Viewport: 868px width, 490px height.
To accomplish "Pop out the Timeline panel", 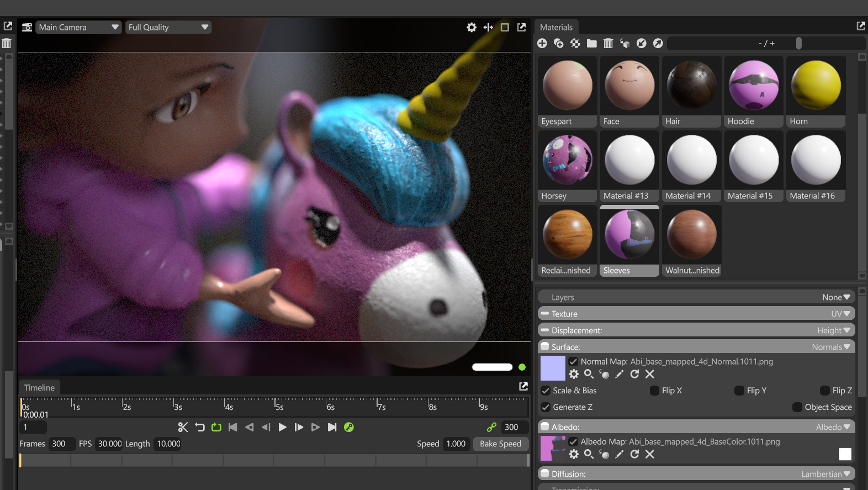I will point(523,386).
